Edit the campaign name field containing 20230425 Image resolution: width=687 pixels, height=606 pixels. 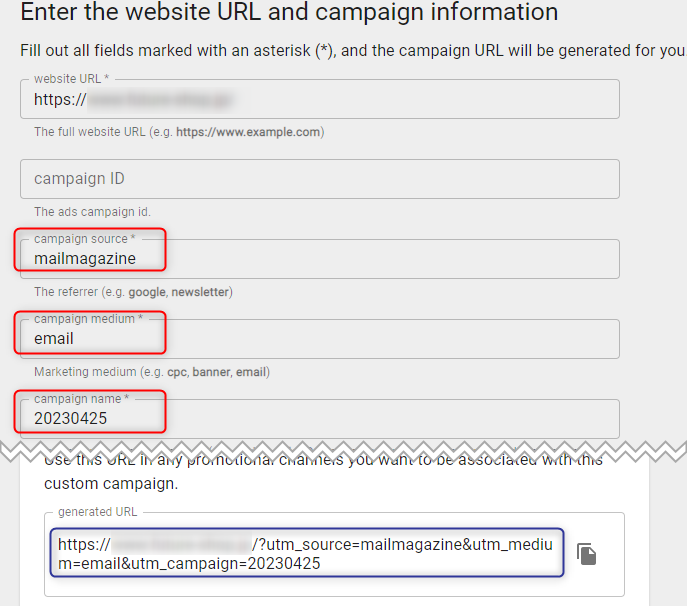click(x=320, y=418)
